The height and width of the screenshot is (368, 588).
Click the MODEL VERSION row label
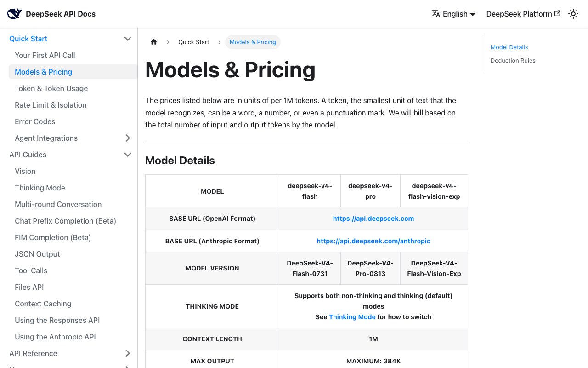click(212, 268)
